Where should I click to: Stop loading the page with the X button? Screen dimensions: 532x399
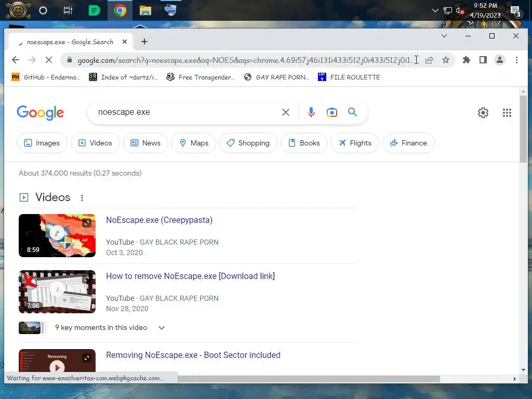pyautogui.click(x=49, y=60)
